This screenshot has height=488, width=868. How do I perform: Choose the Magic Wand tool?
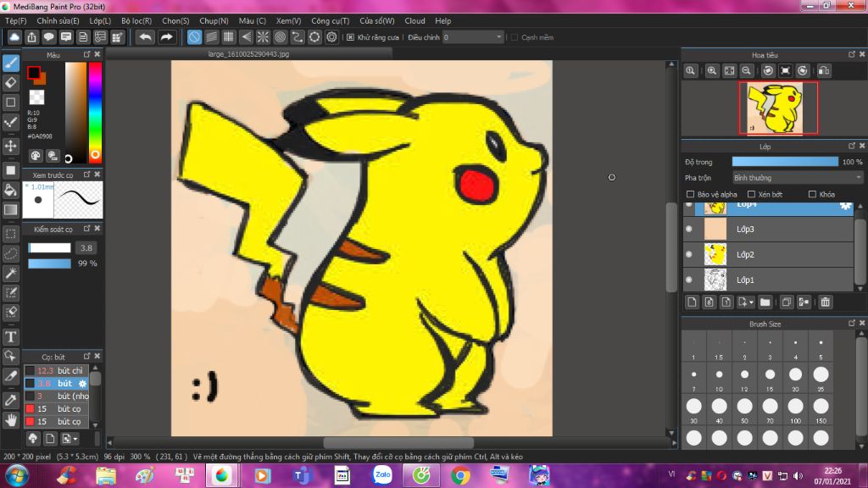coord(11,274)
